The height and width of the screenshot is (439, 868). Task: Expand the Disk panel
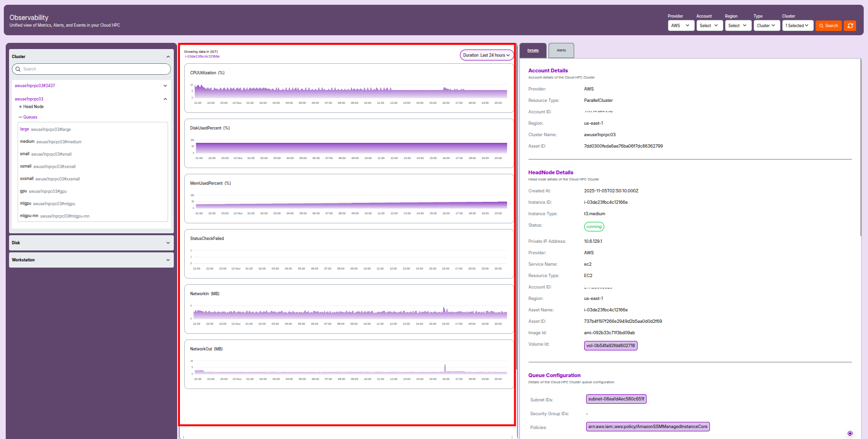[91, 243]
